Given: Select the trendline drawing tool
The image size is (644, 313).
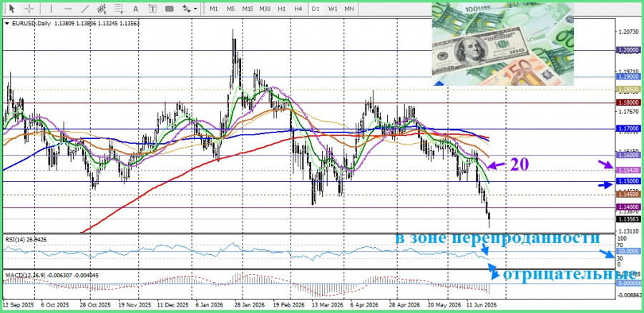Looking at the screenshot, I should (x=85, y=8).
